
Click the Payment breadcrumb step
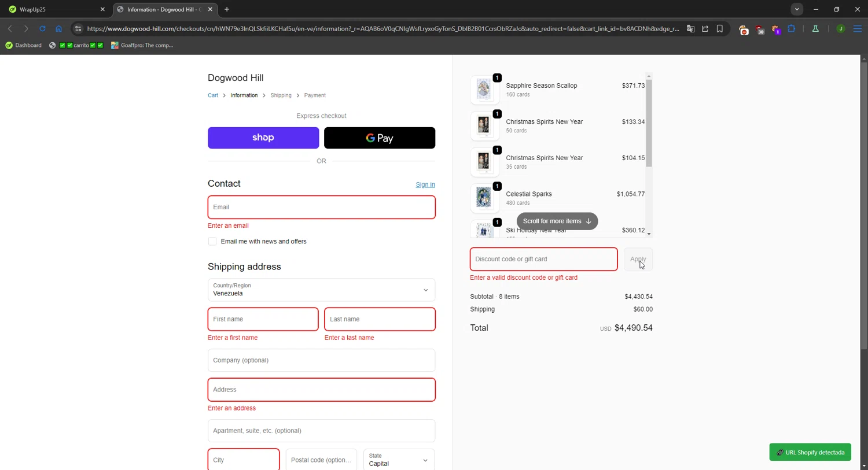[x=315, y=95]
